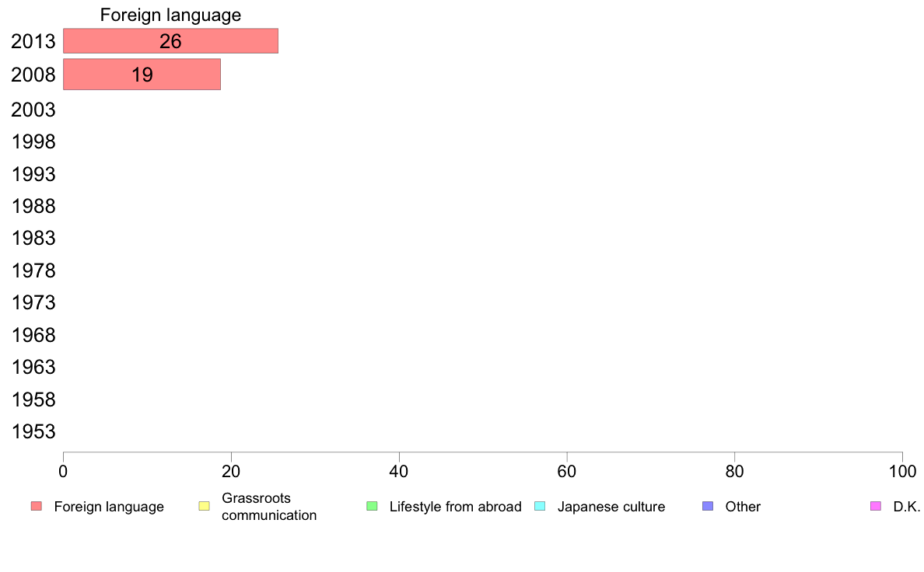Click the Foreign language column heading
Screen dimensions: 924x572
[x=170, y=15]
